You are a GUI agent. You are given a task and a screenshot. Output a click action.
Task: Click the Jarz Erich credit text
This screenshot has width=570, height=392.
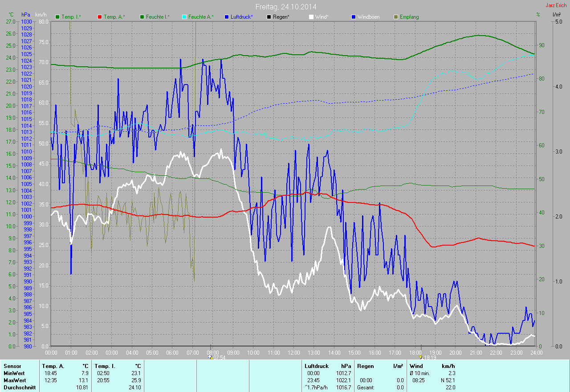click(x=556, y=5)
